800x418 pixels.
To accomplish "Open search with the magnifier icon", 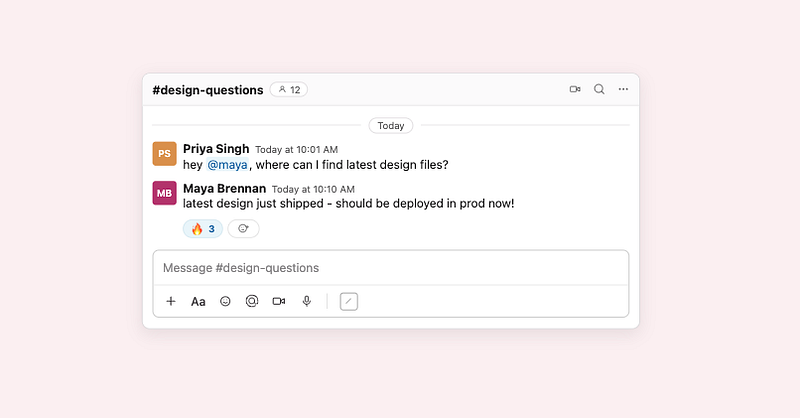I will click(599, 89).
